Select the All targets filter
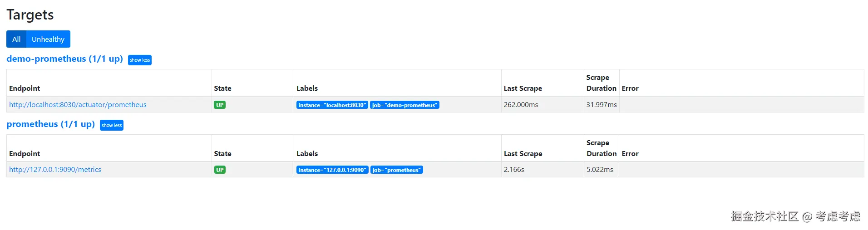This screenshot has width=868, height=230. click(16, 39)
